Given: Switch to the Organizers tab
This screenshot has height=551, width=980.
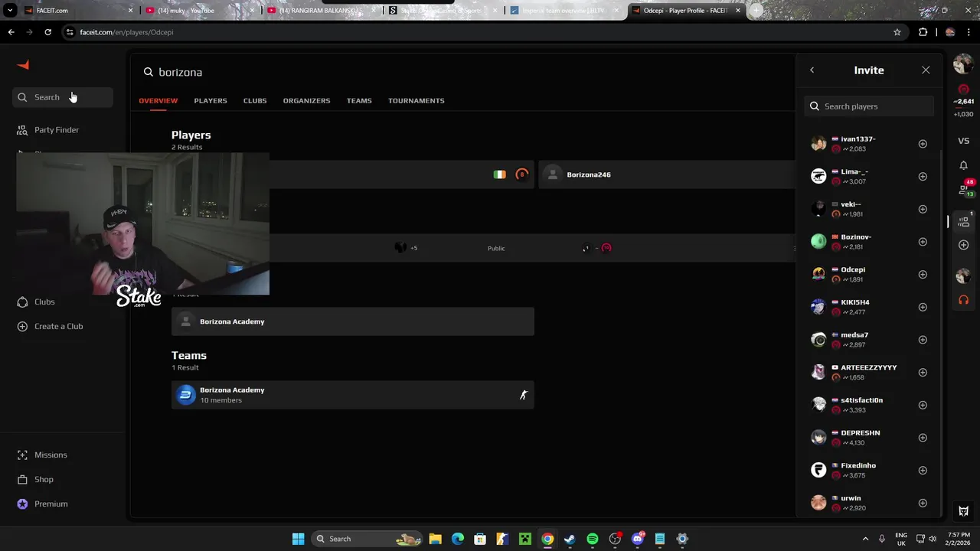Looking at the screenshot, I should (x=306, y=100).
